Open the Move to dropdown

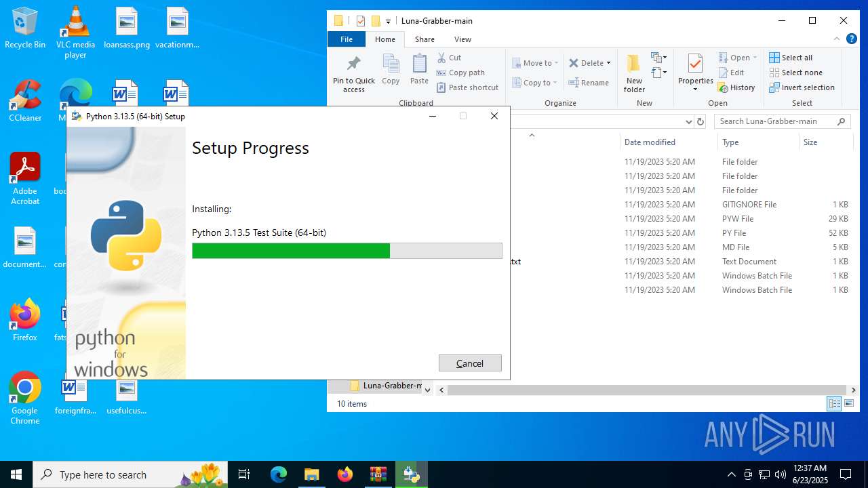pos(536,63)
